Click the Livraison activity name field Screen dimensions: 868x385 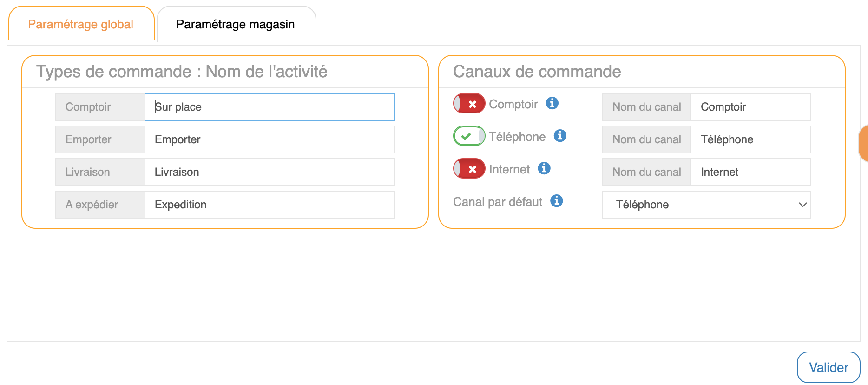(270, 172)
